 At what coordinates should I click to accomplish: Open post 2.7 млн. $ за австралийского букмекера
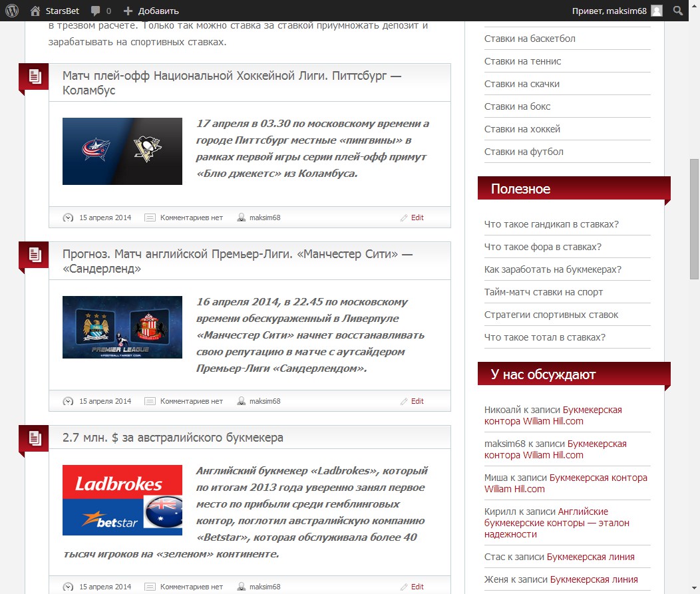(173, 438)
